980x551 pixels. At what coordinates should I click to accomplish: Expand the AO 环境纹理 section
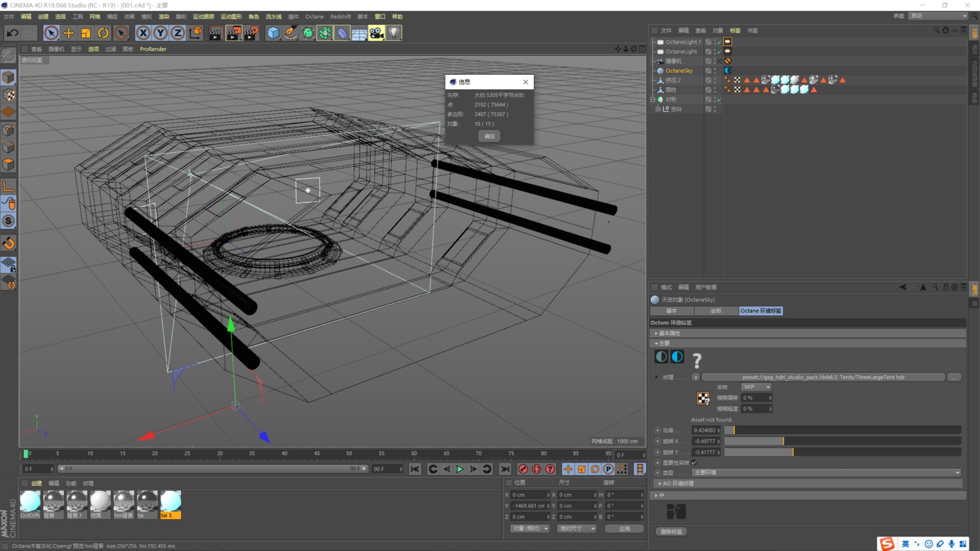(x=660, y=484)
